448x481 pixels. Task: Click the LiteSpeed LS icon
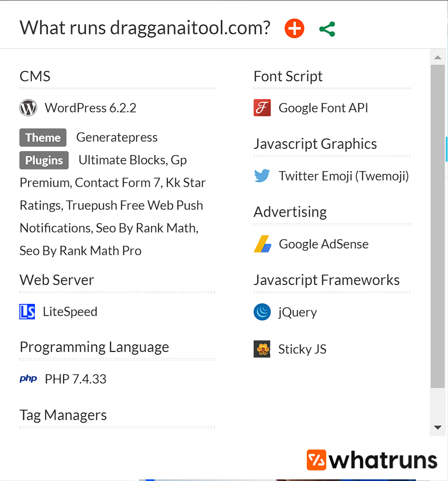coord(27,312)
